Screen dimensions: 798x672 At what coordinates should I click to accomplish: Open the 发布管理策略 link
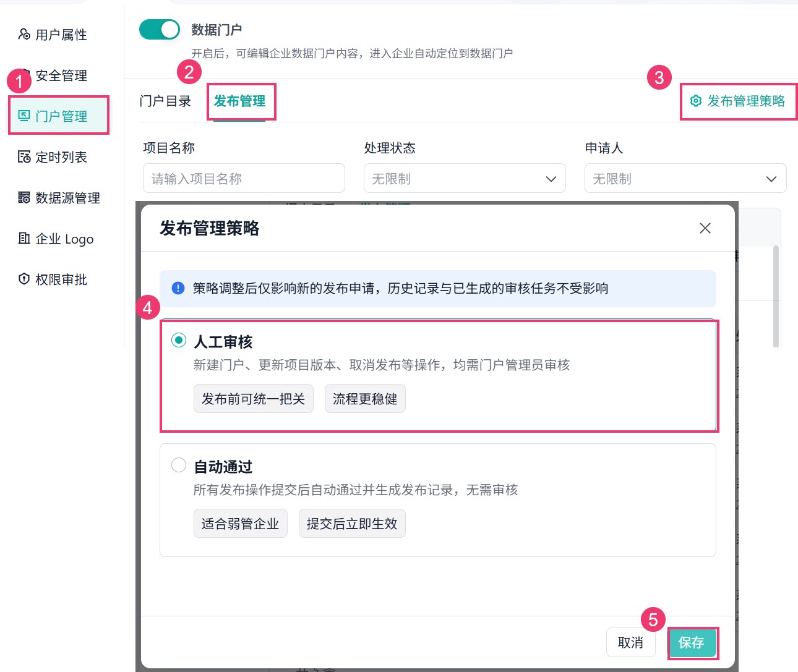(738, 101)
